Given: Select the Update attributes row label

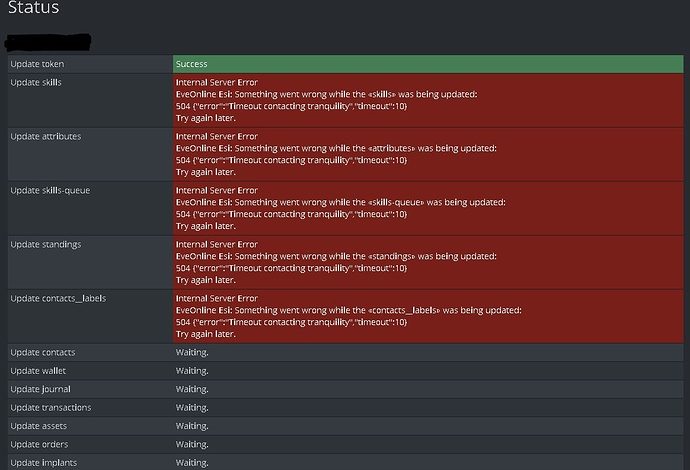Looking at the screenshot, I should (45, 136).
